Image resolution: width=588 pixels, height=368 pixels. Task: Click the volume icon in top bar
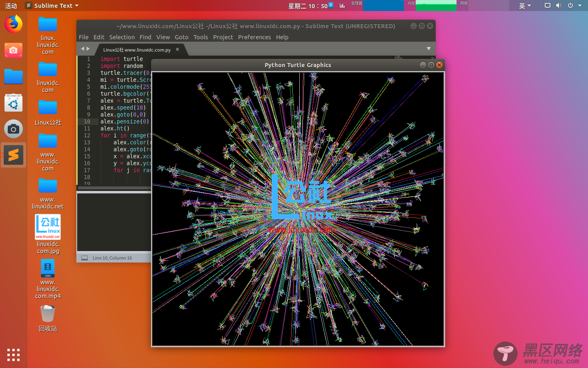pyautogui.click(x=559, y=5)
